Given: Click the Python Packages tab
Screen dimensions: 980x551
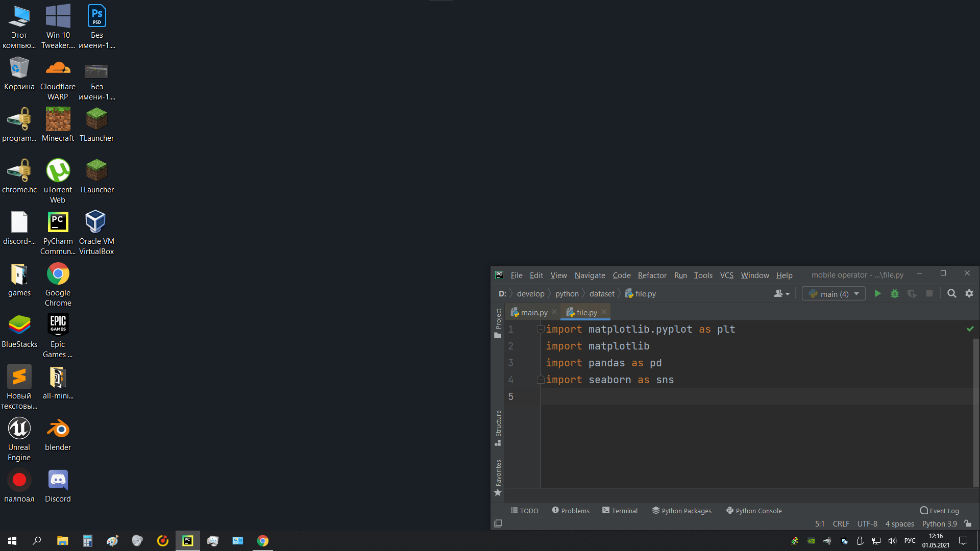Looking at the screenshot, I should point(683,511).
